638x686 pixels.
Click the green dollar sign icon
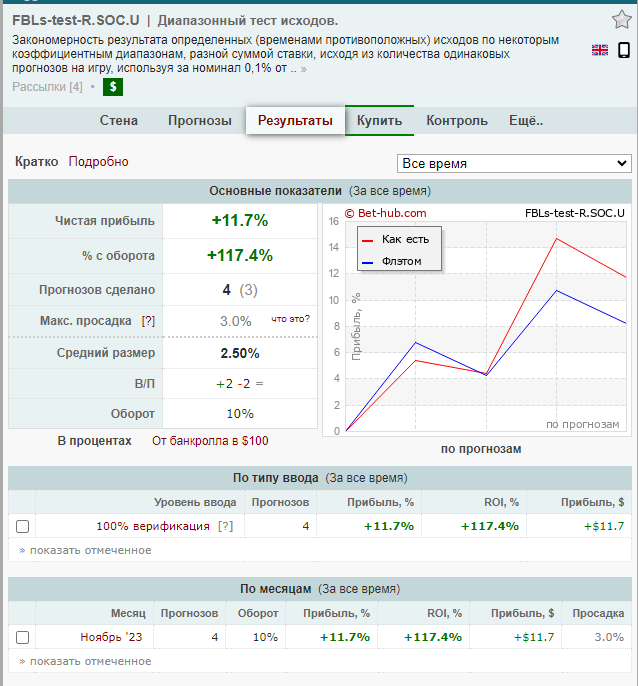[x=113, y=87]
